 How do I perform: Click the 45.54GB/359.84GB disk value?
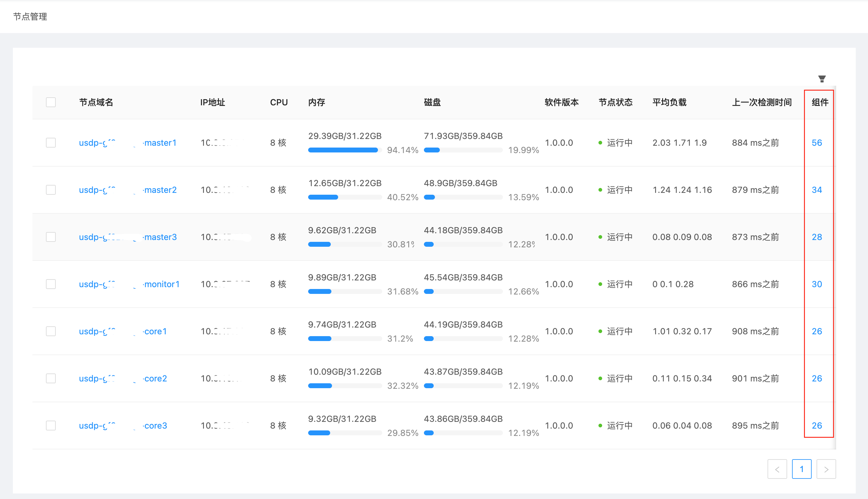click(x=463, y=277)
